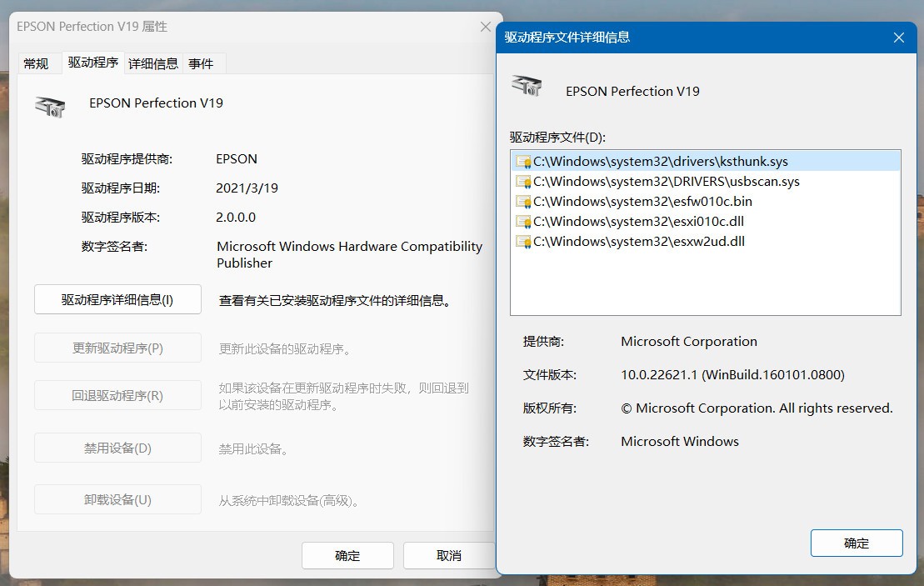The image size is (924, 586).
Task: Click the 更新驱动程序(P) button
Action: click(117, 348)
